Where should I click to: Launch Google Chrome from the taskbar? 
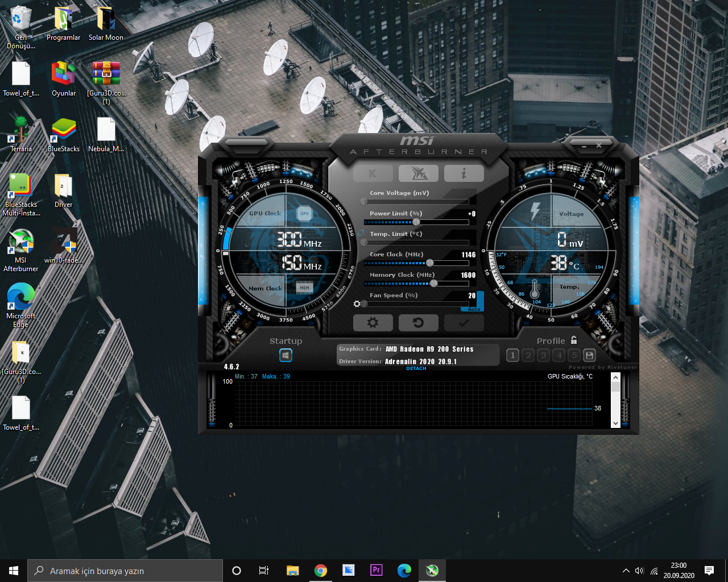(x=320, y=570)
